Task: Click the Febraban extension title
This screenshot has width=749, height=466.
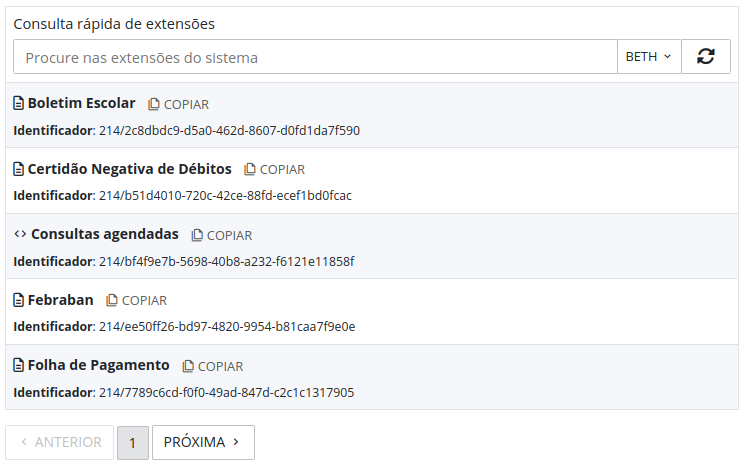Action: pos(60,300)
